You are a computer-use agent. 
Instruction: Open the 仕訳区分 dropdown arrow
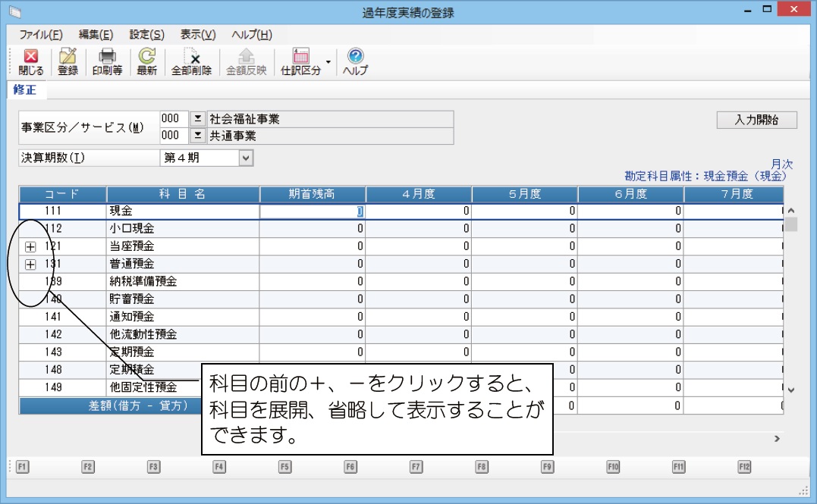point(328,61)
